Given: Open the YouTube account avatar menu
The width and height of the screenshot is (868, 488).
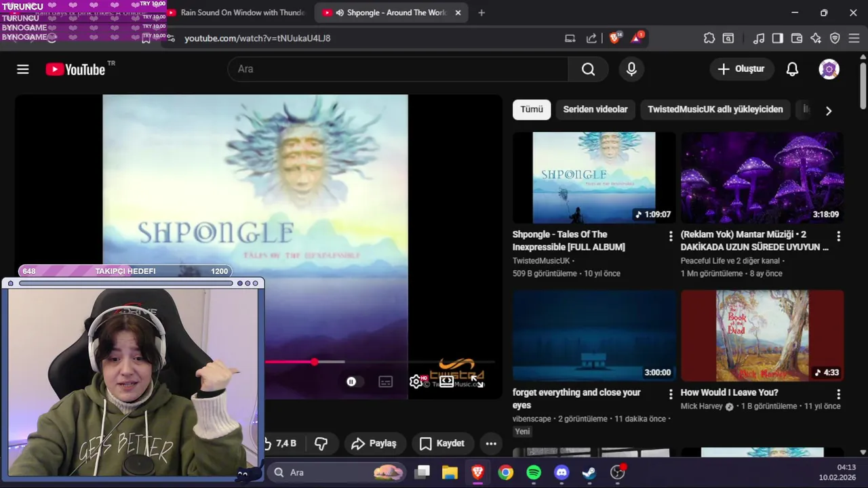Looking at the screenshot, I should tap(829, 69).
